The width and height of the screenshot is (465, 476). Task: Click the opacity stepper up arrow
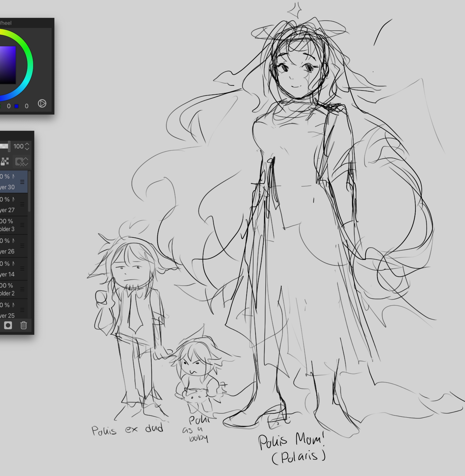[27, 144]
